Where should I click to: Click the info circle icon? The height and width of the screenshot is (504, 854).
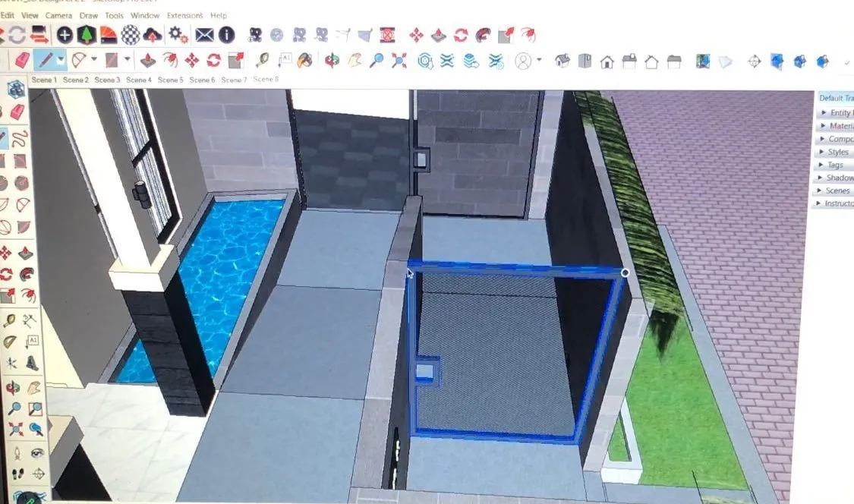tap(226, 36)
